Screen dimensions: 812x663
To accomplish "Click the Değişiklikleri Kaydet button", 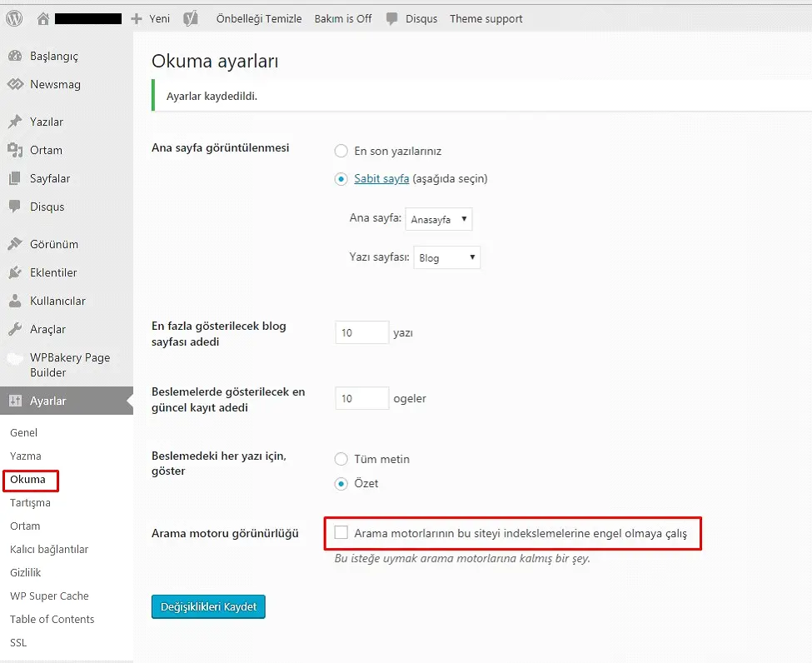I will click(207, 606).
